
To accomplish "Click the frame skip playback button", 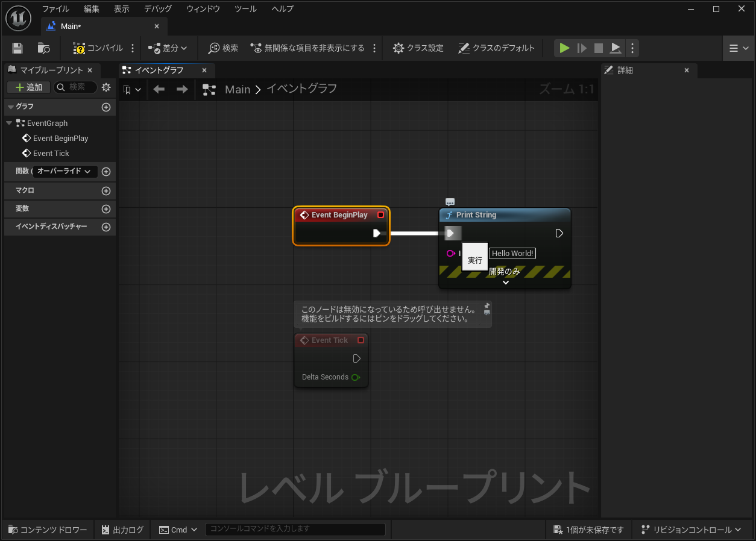I will [582, 48].
